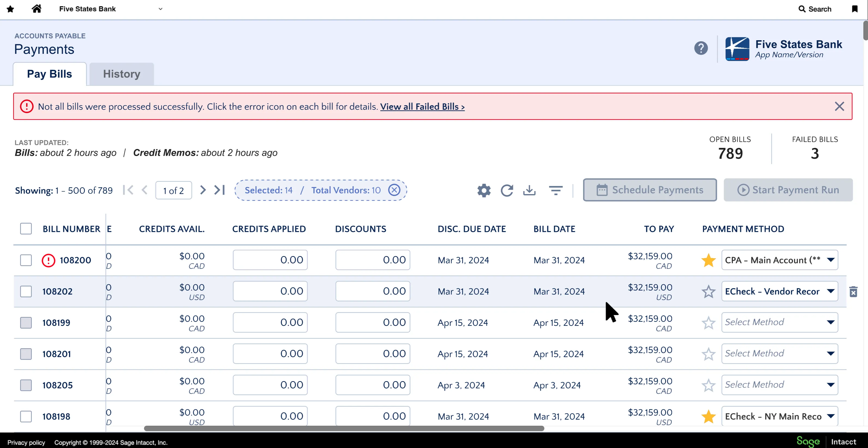
Task: Check the box for bill 108198
Action: [26, 417]
